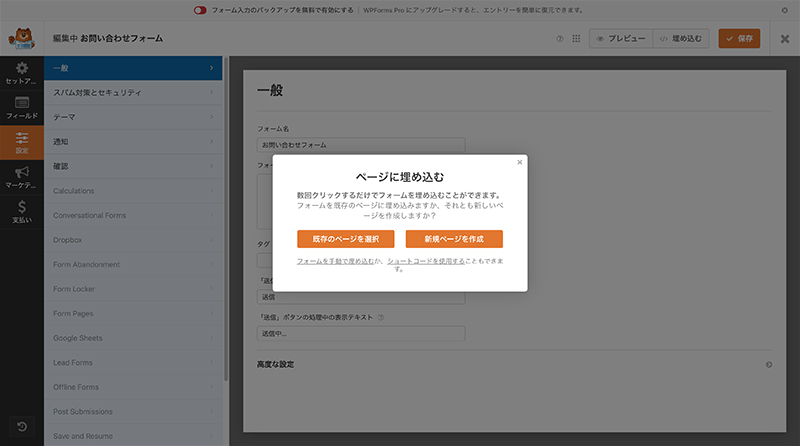Close the ページに埋め込む dialog
This screenshot has width=800, height=446.
[x=519, y=162]
